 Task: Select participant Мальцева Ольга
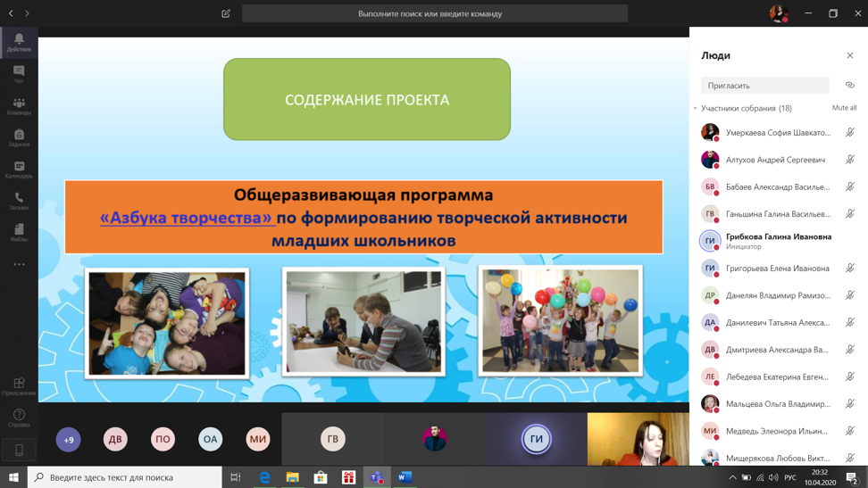(x=779, y=403)
